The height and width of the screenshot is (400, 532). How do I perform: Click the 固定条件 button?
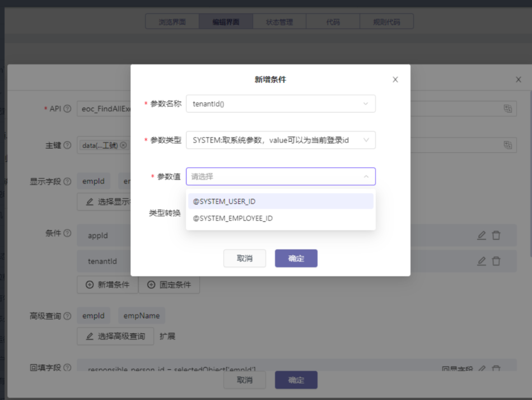169,285
